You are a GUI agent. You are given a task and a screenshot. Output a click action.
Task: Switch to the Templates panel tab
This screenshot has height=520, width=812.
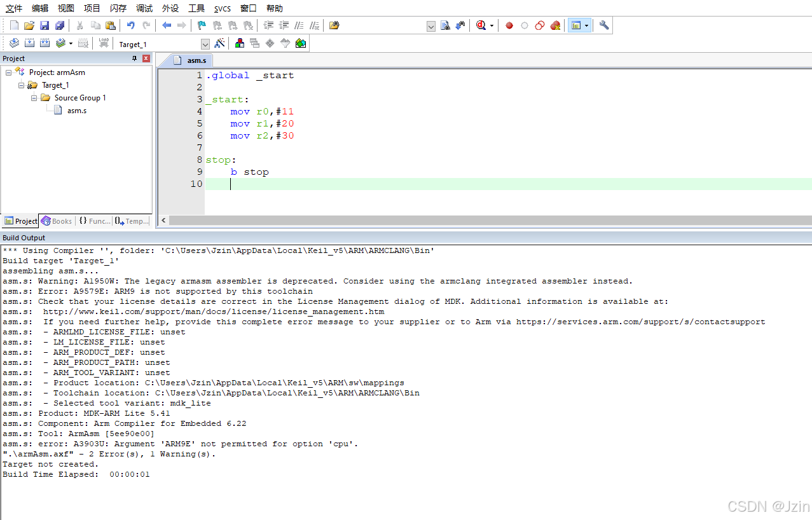(x=132, y=221)
